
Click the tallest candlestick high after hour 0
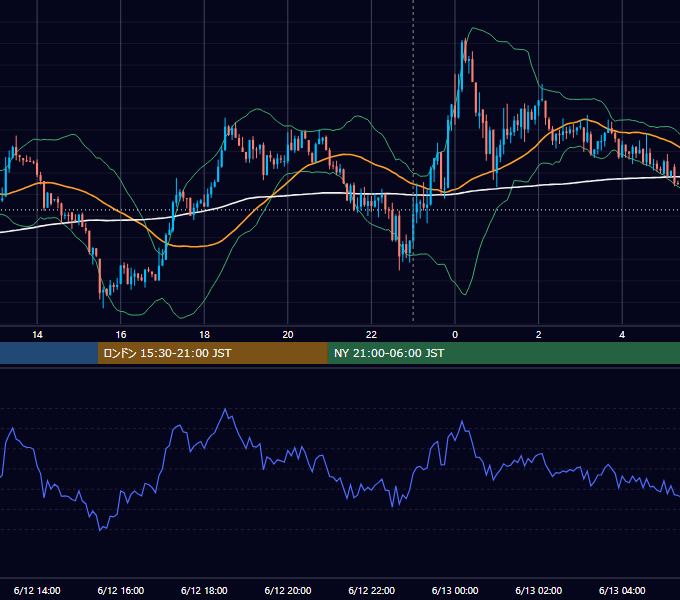click(465, 40)
